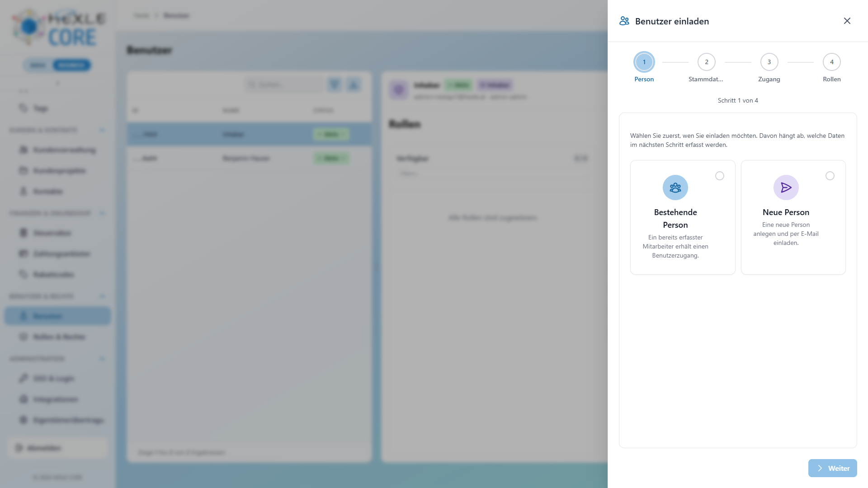Screen dimensions: 868x488
Task: Click the description 'Ein bereits erfasster Mitarbeiter'
Action: [x=675, y=246]
